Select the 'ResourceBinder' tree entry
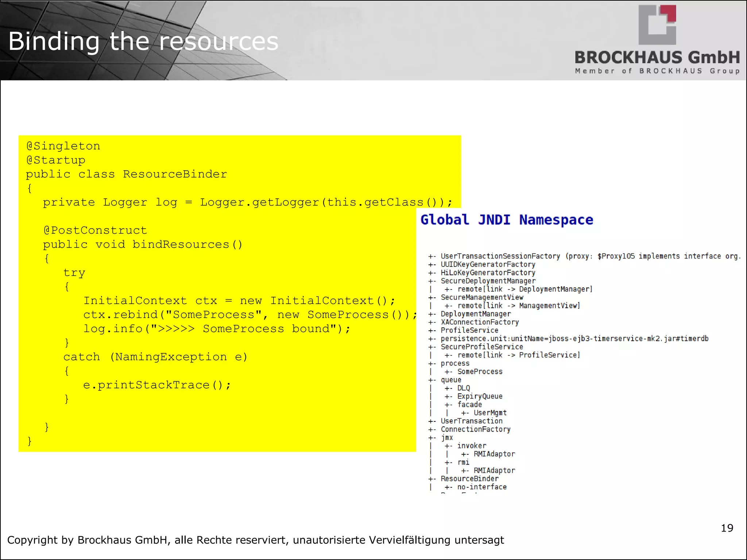Screen dimensions: 747x560 pos(469,479)
